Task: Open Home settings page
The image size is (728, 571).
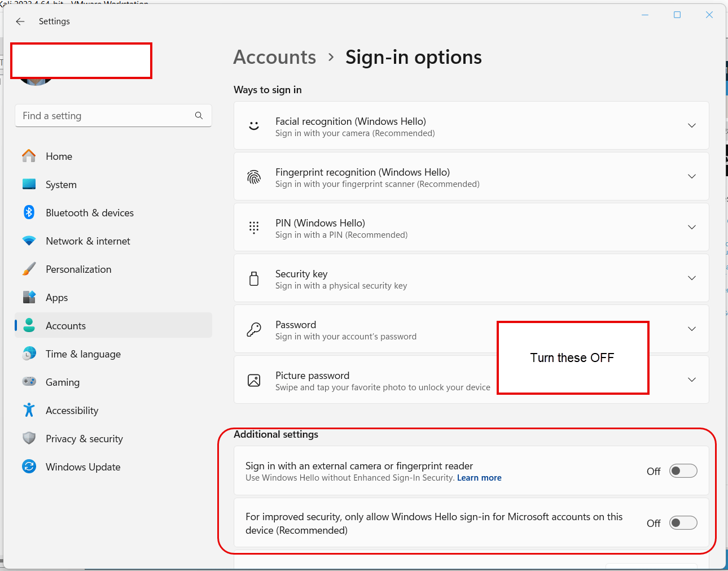Action: pyautogui.click(x=113, y=156)
